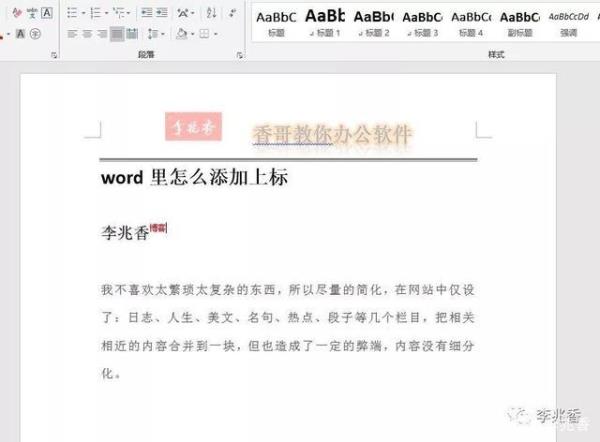Viewport: 600px width, 442px height.
Task: Increase the paragraph indent
Action: pos(161,13)
